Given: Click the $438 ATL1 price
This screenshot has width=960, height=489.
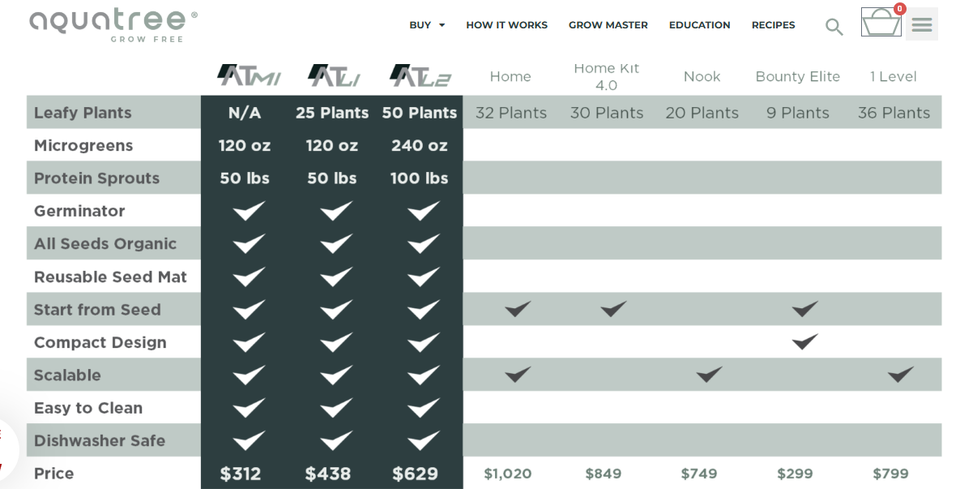Looking at the screenshot, I should click(328, 474).
